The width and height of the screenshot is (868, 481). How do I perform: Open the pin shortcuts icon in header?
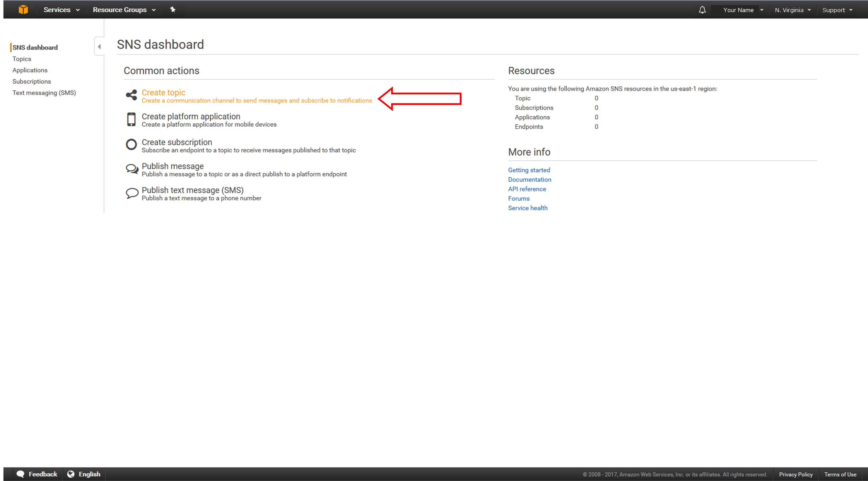pos(172,10)
